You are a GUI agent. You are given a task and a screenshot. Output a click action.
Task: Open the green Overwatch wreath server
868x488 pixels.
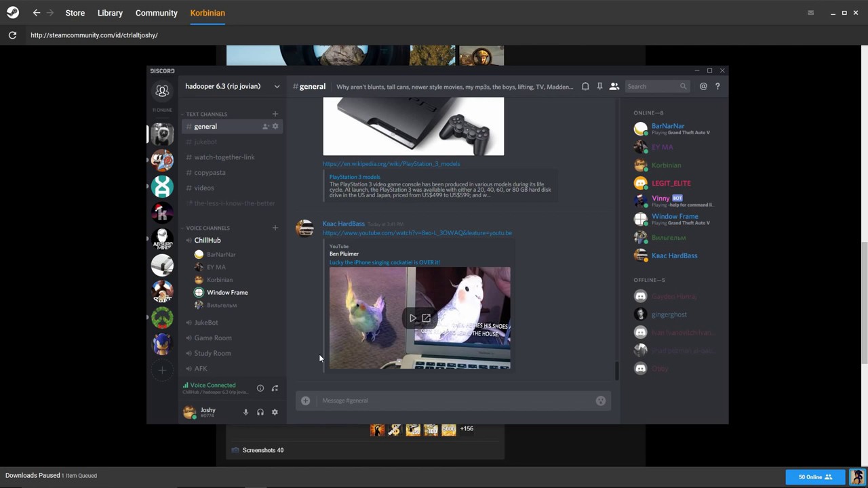click(x=162, y=317)
